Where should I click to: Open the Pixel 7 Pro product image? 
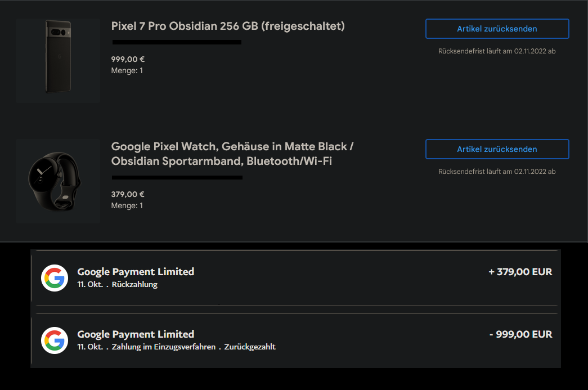(58, 61)
